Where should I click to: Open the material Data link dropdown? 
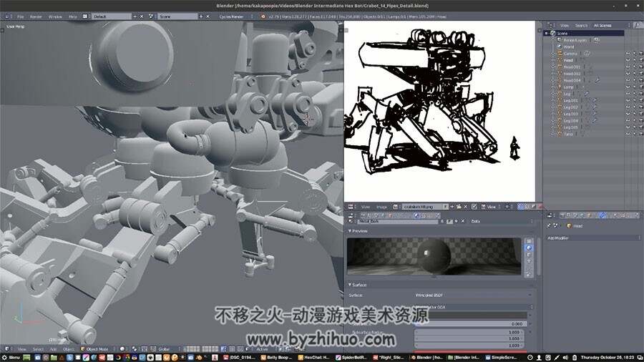[501, 221]
